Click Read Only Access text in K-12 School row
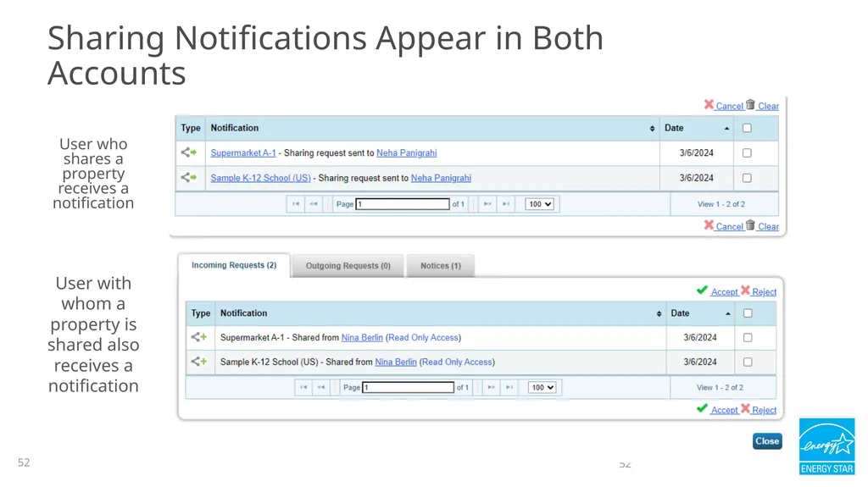 457,362
